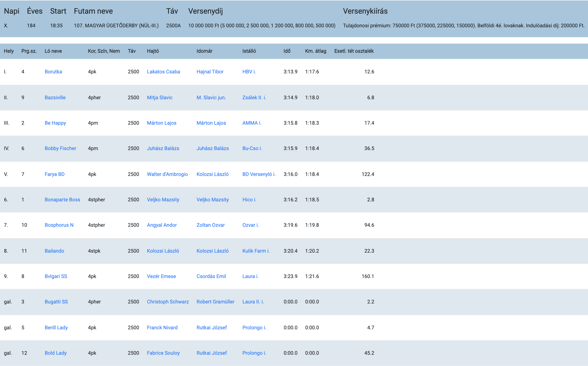Open the Bold Lady horse link
Viewport: 588px width, 366px height.
click(x=56, y=353)
